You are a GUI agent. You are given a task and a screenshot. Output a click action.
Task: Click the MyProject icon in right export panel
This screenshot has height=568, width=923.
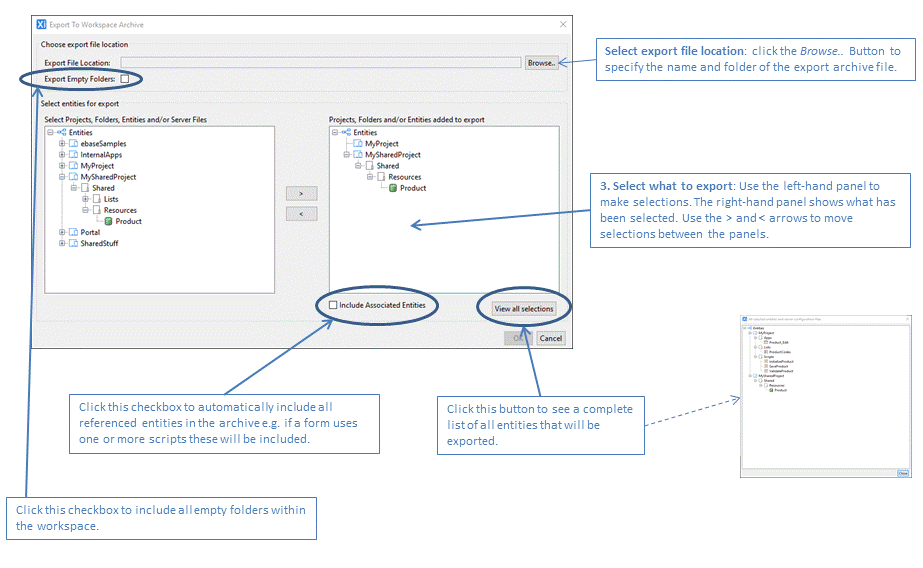[x=357, y=144]
